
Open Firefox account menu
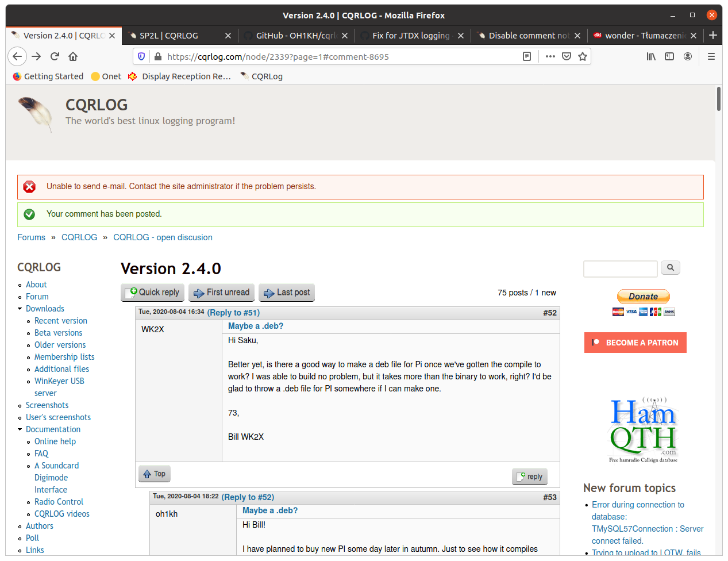688,56
